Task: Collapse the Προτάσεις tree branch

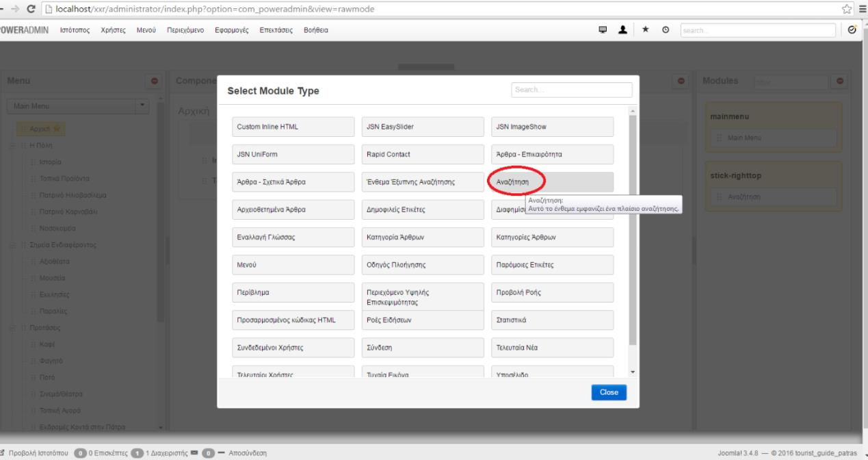Action: coord(12,327)
